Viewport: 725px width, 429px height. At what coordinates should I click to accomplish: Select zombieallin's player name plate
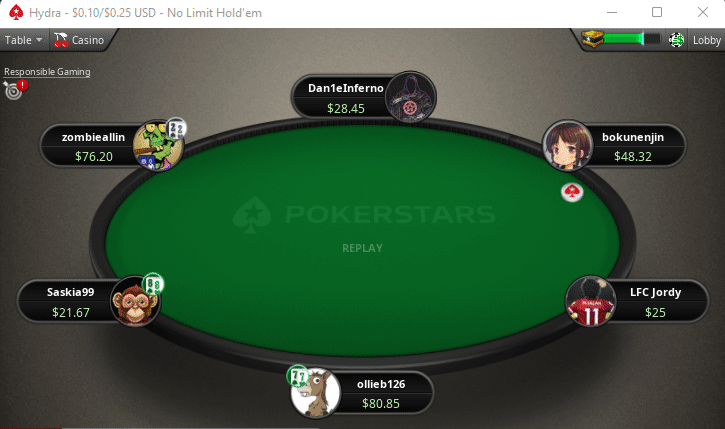[92, 146]
